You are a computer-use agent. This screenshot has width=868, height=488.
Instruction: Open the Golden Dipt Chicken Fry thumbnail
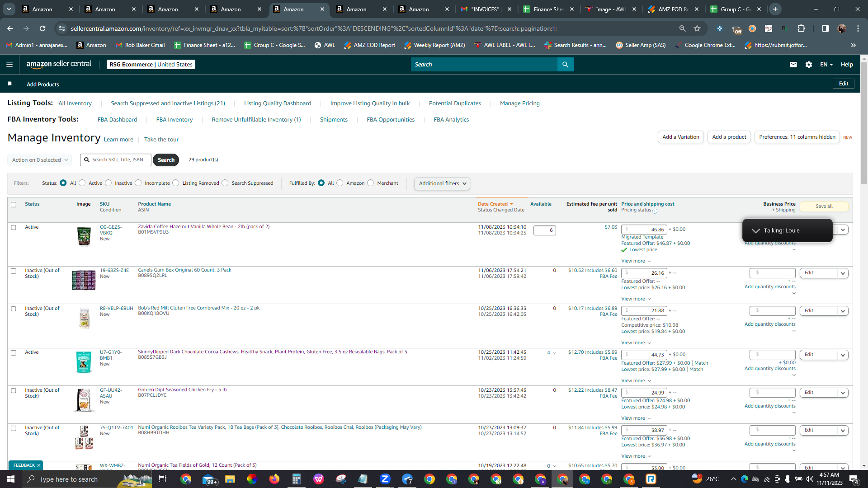84,400
